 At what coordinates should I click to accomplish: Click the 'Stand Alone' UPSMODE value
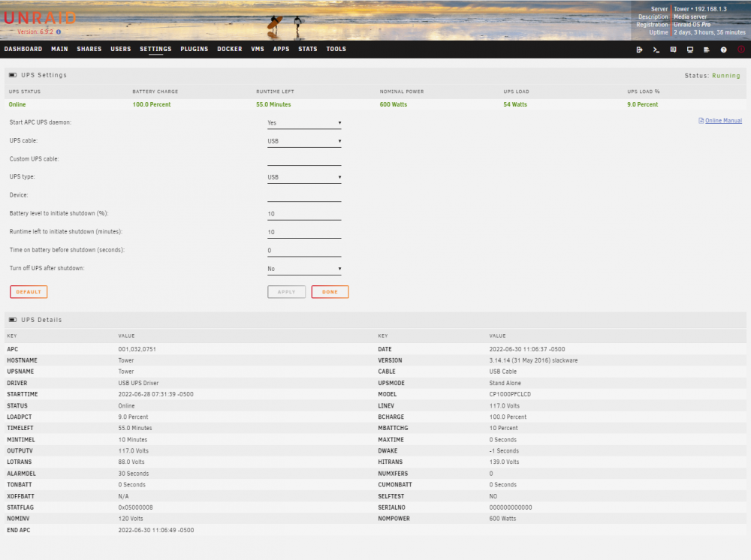coord(505,383)
